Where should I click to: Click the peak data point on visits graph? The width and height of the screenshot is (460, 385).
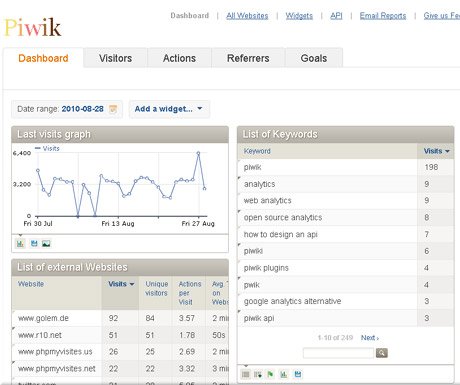click(x=198, y=153)
